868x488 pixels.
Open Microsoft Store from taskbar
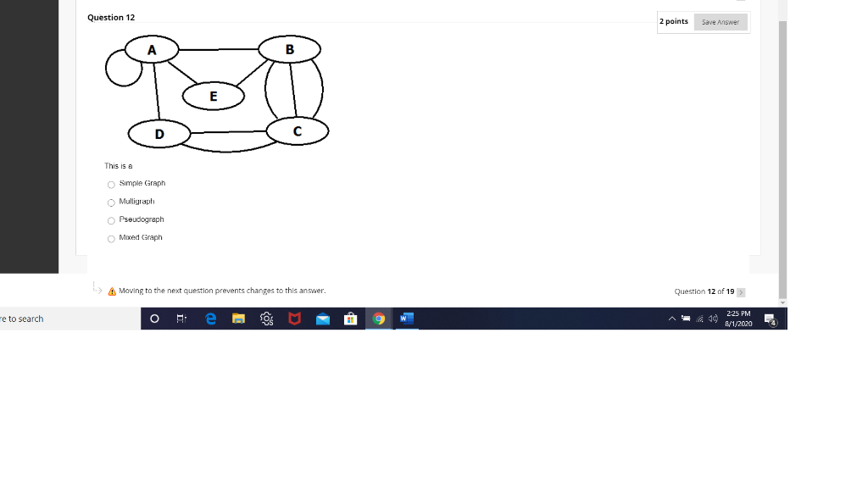[x=350, y=319]
